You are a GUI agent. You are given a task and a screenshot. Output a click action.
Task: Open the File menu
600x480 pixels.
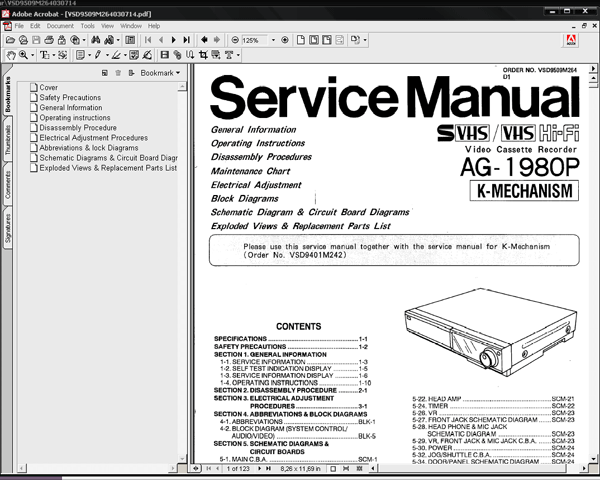point(19,26)
